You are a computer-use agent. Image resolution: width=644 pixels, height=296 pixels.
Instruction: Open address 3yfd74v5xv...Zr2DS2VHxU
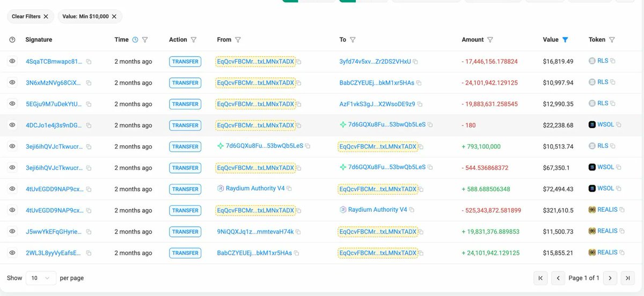pyautogui.click(x=375, y=62)
